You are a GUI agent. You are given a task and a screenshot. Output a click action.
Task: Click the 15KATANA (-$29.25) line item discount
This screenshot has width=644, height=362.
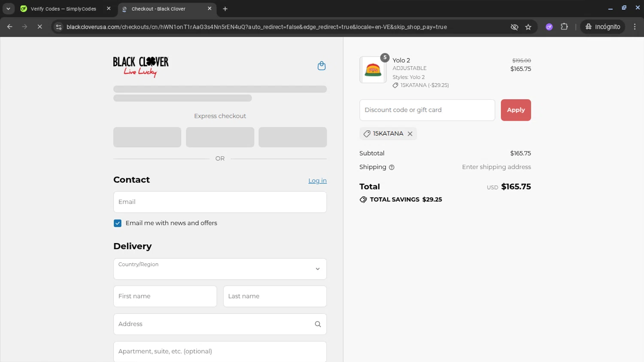click(x=421, y=85)
